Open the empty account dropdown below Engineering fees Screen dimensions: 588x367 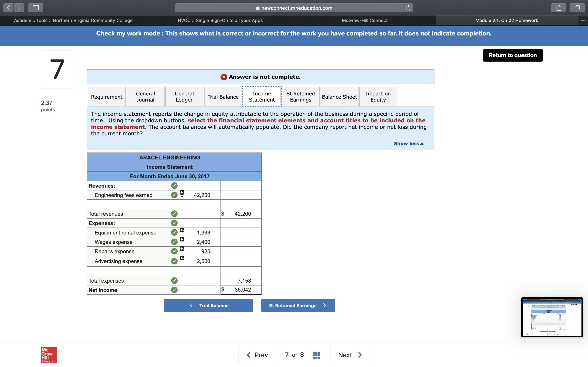133,204
